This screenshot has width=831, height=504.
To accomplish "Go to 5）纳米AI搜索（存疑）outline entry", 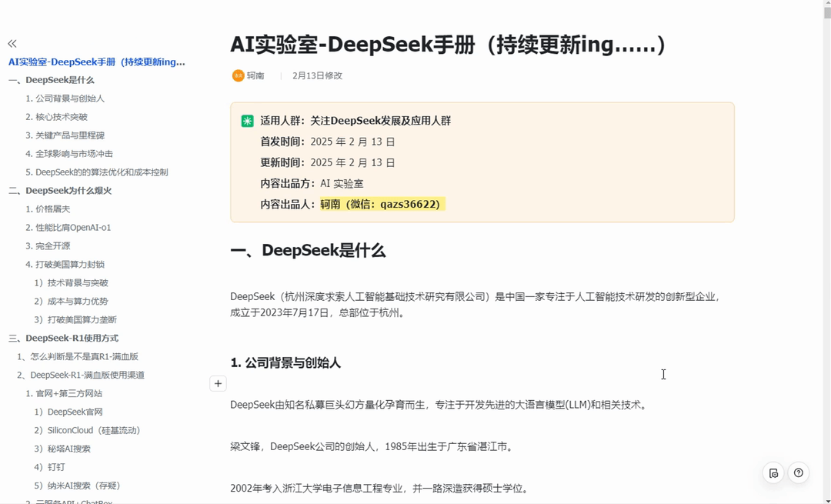I will (x=78, y=486).
